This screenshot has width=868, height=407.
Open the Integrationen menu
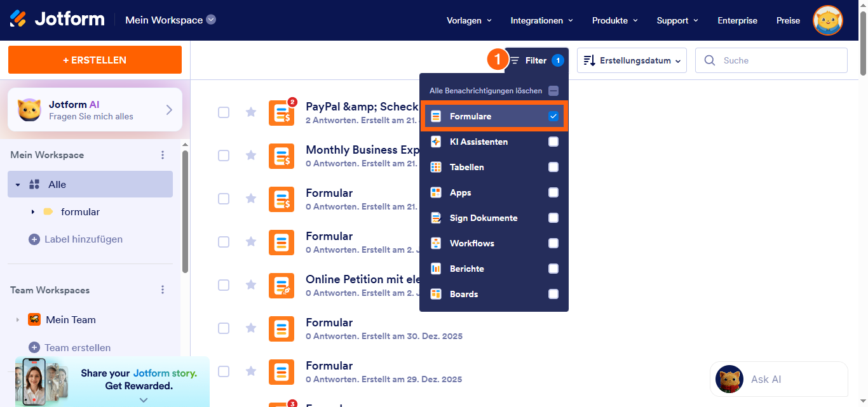coord(542,20)
